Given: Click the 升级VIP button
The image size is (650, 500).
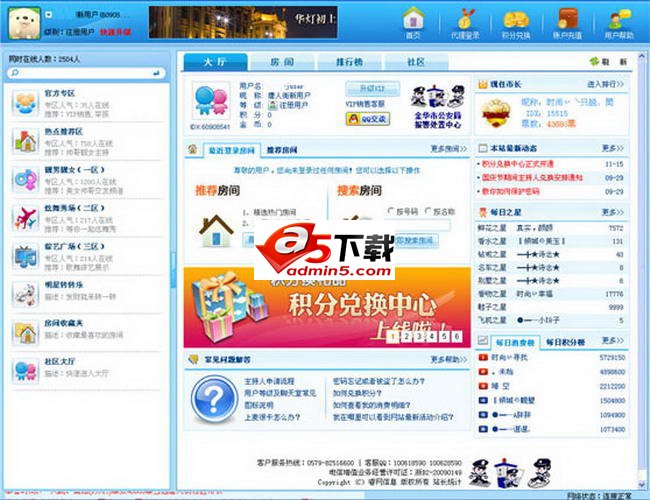Looking at the screenshot, I should click(373, 88).
